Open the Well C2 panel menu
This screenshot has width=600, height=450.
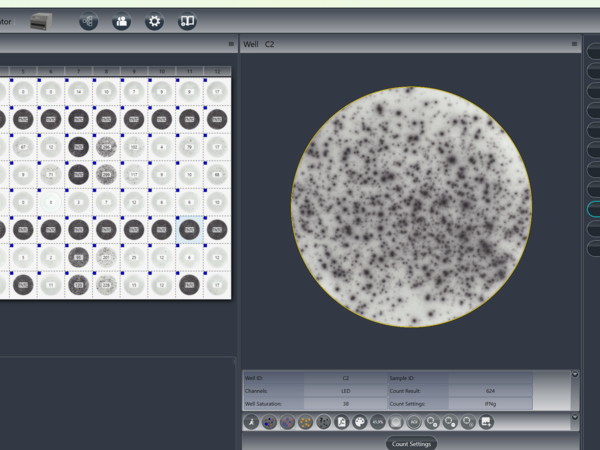574,44
